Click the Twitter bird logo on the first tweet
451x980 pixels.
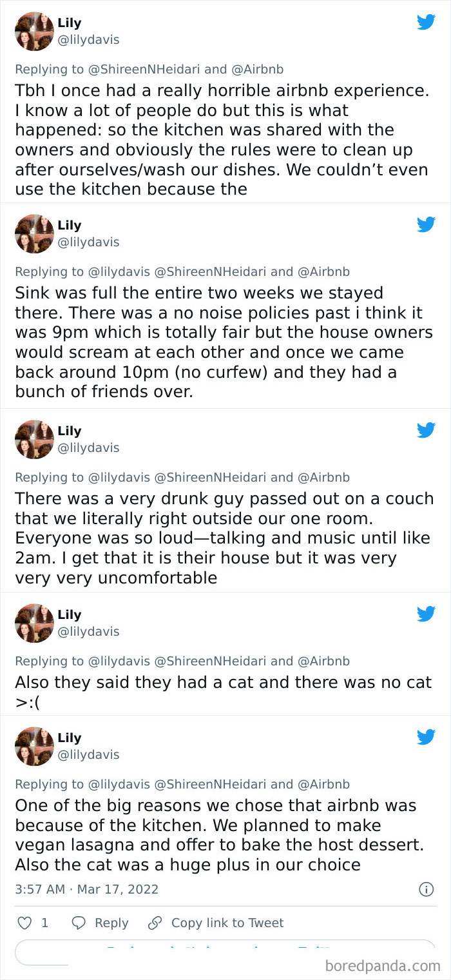coord(426,21)
